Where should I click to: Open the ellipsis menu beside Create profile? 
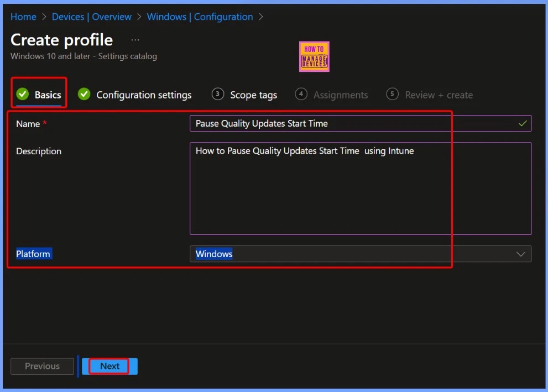pyautogui.click(x=135, y=40)
